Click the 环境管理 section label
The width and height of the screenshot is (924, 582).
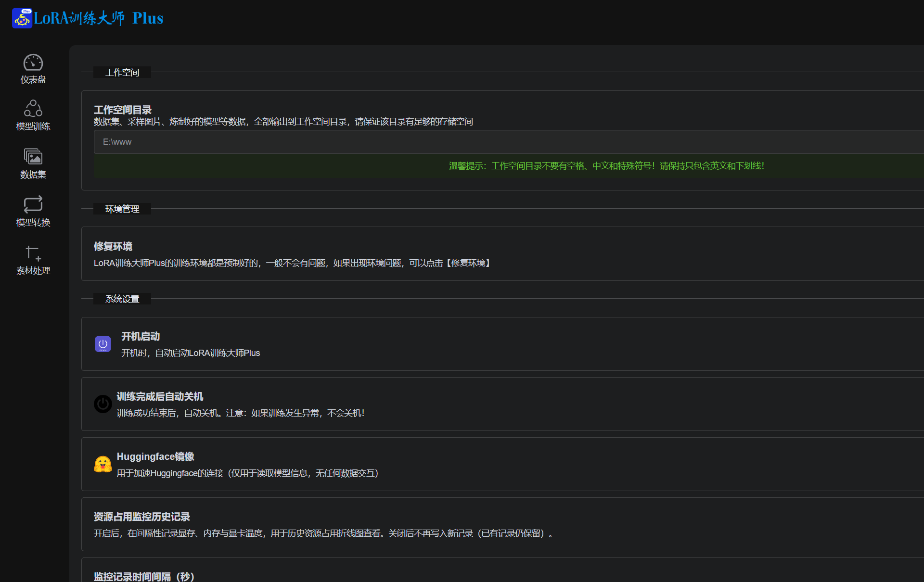pyautogui.click(x=122, y=209)
